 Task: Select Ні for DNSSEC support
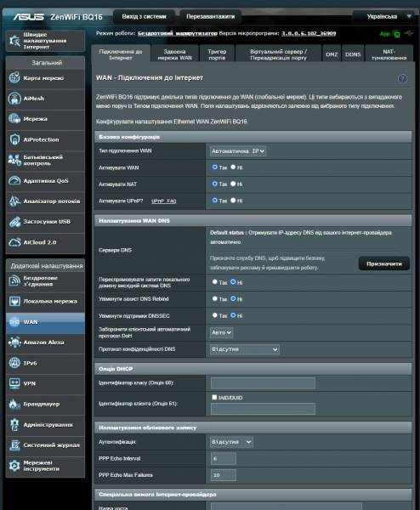point(233,315)
